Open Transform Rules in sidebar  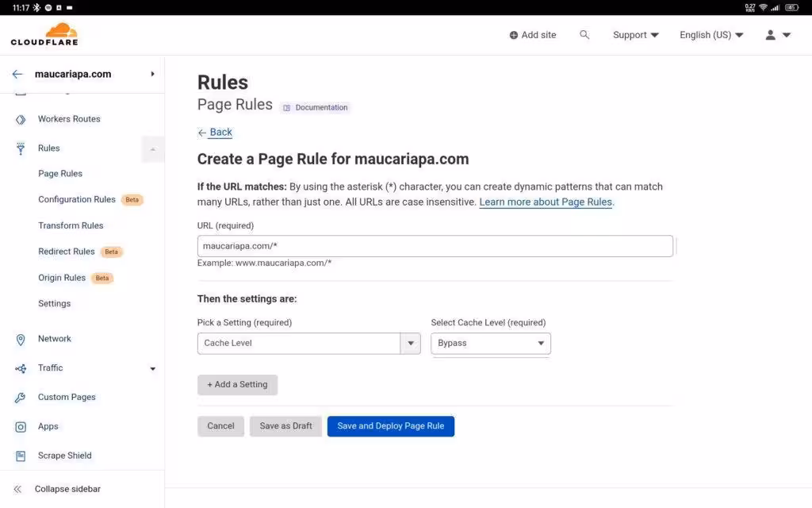71,225
